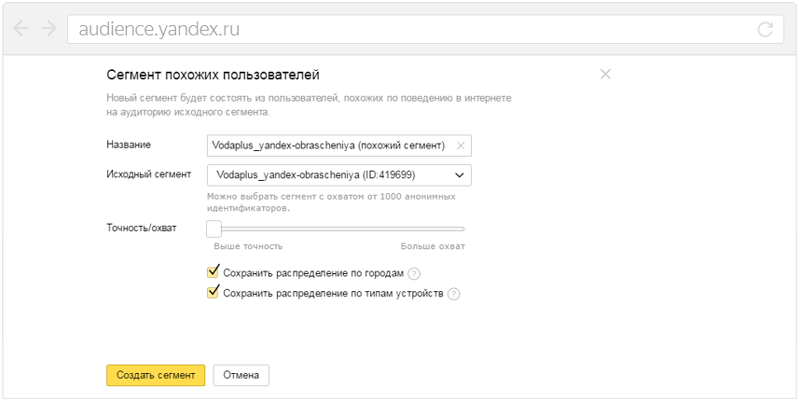The image size is (800, 401).
Task: Click the Точность/охват slider handle
Action: (214, 229)
